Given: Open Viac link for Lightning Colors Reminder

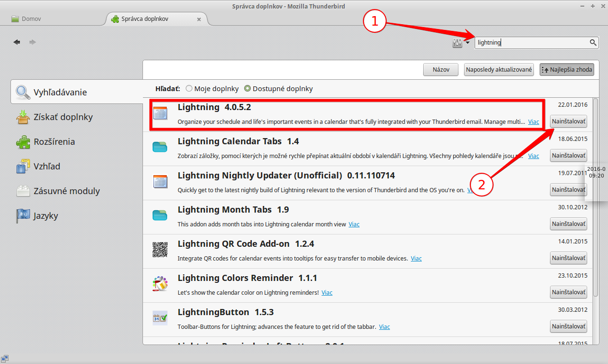Looking at the screenshot, I should tap(327, 293).
